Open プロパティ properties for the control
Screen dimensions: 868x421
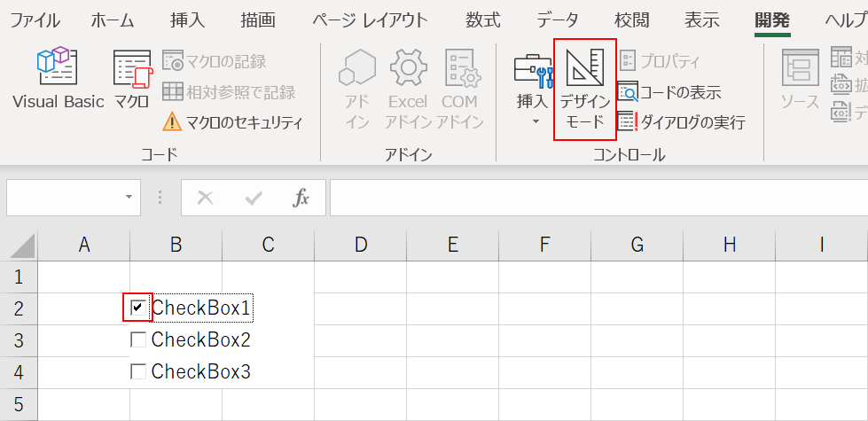pos(660,61)
